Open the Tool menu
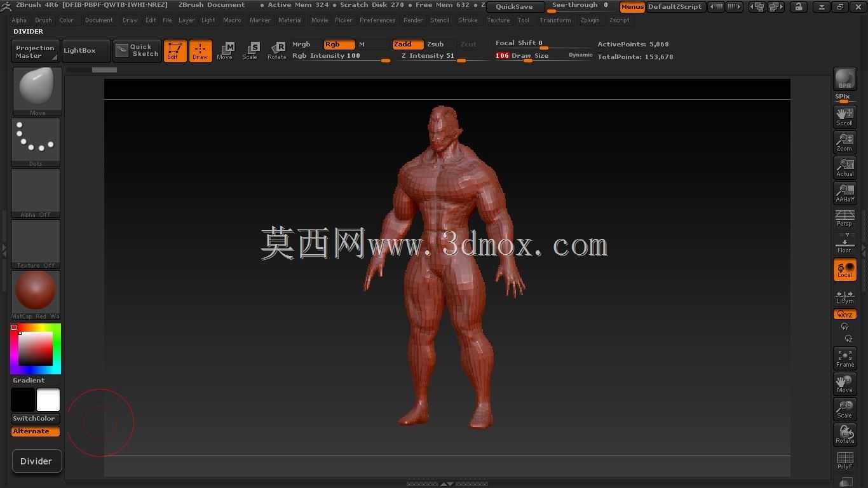This screenshot has height=488, width=868. [x=524, y=20]
